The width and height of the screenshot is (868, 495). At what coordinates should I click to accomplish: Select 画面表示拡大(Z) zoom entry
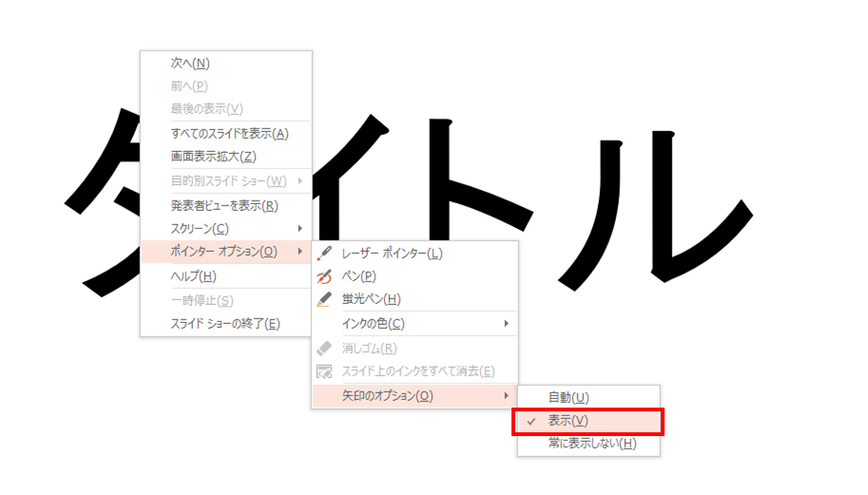point(226,157)
